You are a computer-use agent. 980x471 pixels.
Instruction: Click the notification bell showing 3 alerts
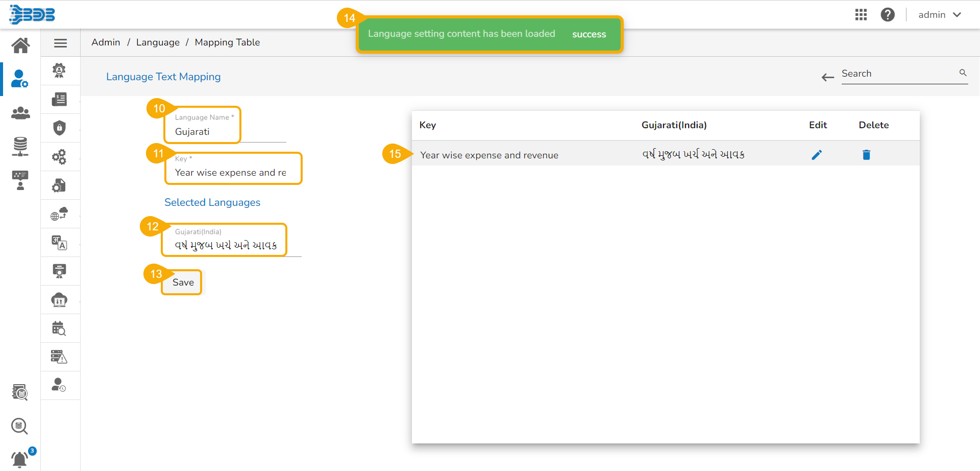pyautogui.click(x=20, y=458)
